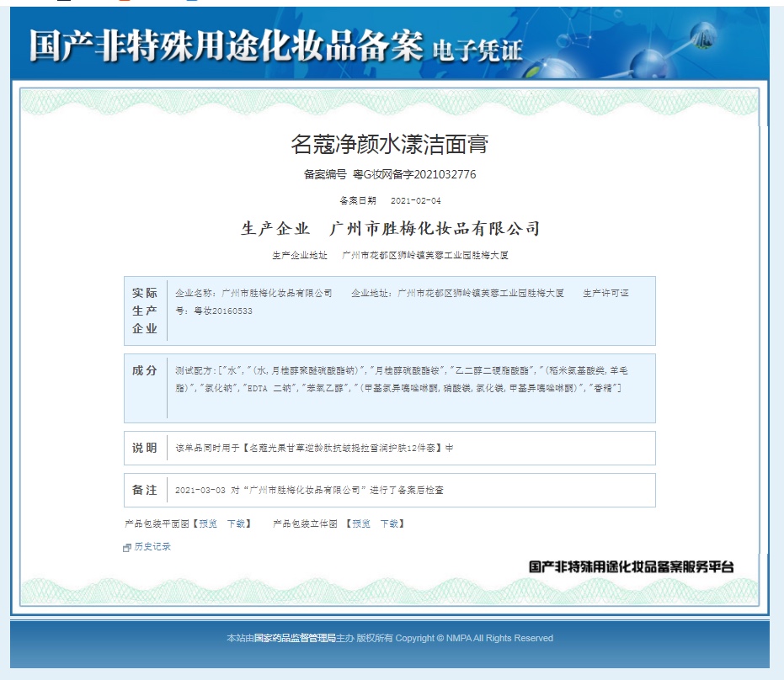Click the 备注 section label
784x680 pixels.
145,490
